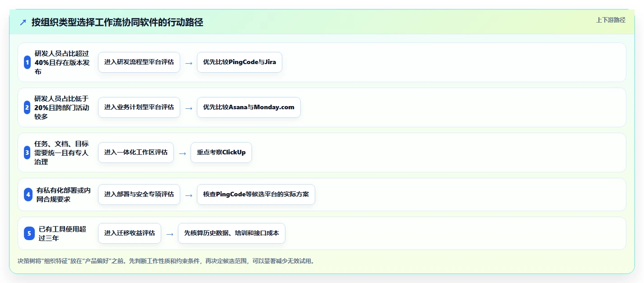Select 进入一体化工作区评估 box
644x283 pixels.
tap(136, 153)
